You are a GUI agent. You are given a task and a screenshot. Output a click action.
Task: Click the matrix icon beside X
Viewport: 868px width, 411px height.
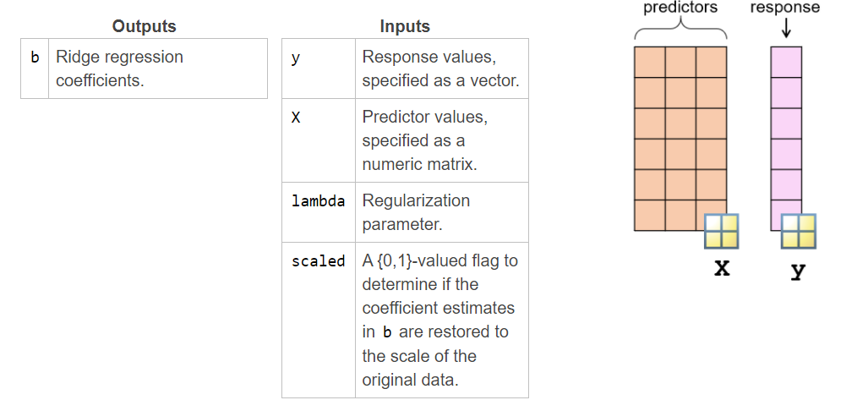click(x=721, y=231)
